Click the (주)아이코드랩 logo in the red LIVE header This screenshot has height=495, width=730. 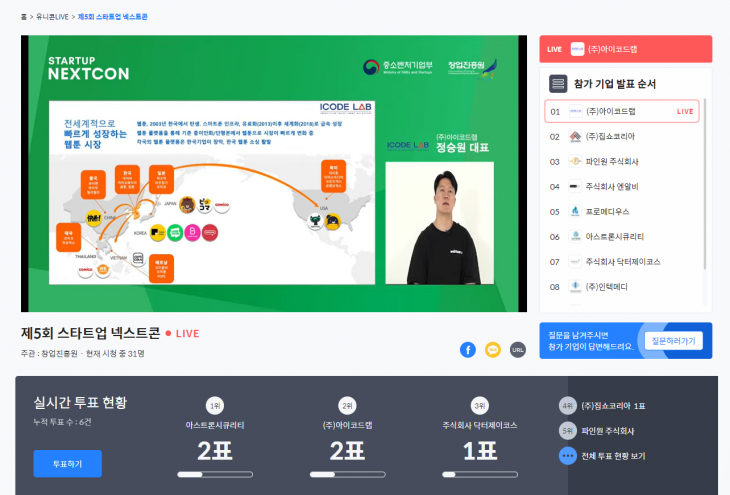(x=577, y=49)
